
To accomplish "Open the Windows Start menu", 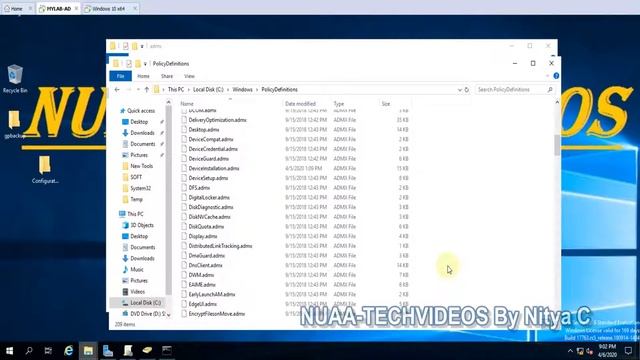I will click(x=9, y=351).
